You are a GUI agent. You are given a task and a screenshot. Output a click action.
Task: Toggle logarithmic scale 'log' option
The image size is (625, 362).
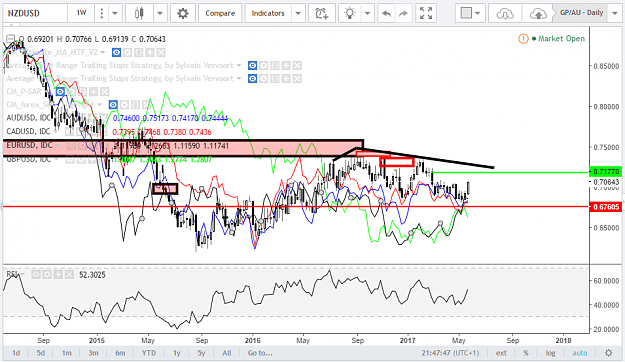pyautogui.click(x=550, y=353)
